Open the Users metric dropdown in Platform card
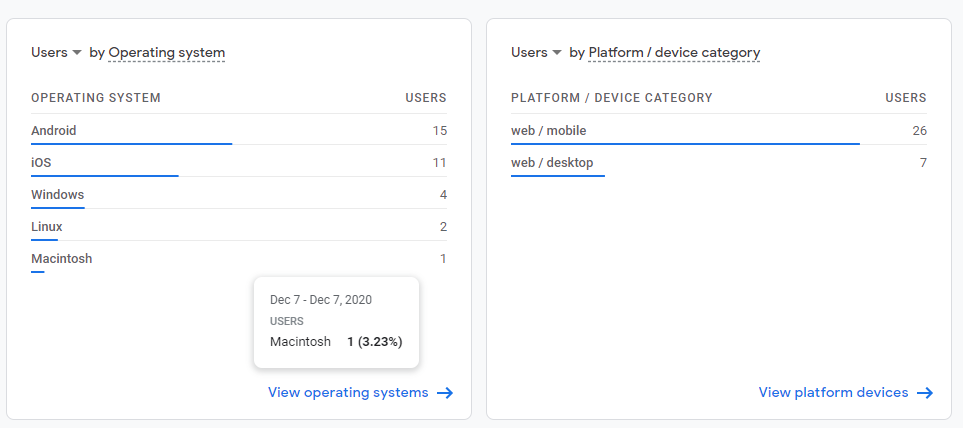The height and width of the screenshot is (428, 963). pyautogui.click(x=536, y=52)
